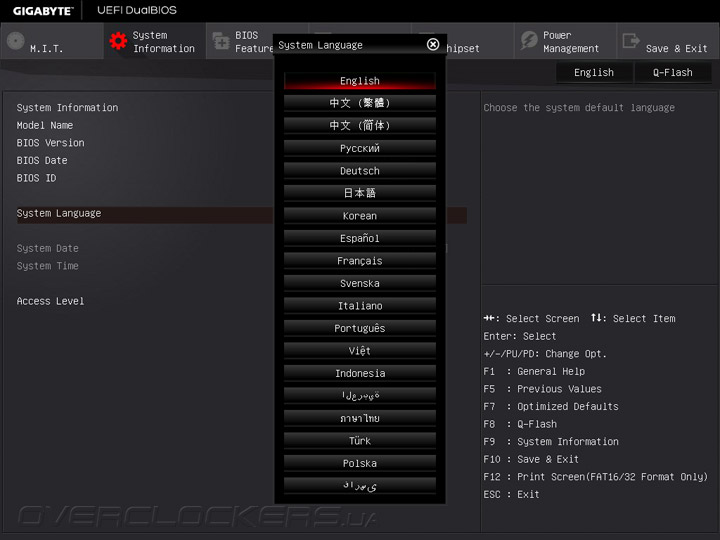Choose Deutsch language option
Viewport: 720px width, 540px height.
[360, 170]
